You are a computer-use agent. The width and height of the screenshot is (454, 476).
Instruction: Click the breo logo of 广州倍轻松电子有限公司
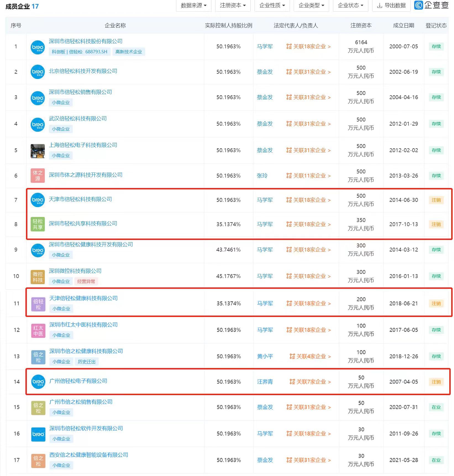pyautogui.click(x=38, y=382)
